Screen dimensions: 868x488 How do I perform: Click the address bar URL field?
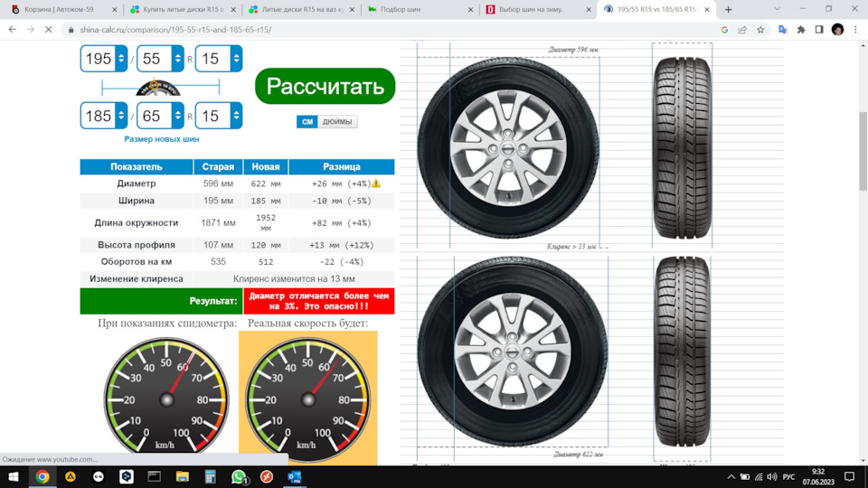click(x=388, y=30)
